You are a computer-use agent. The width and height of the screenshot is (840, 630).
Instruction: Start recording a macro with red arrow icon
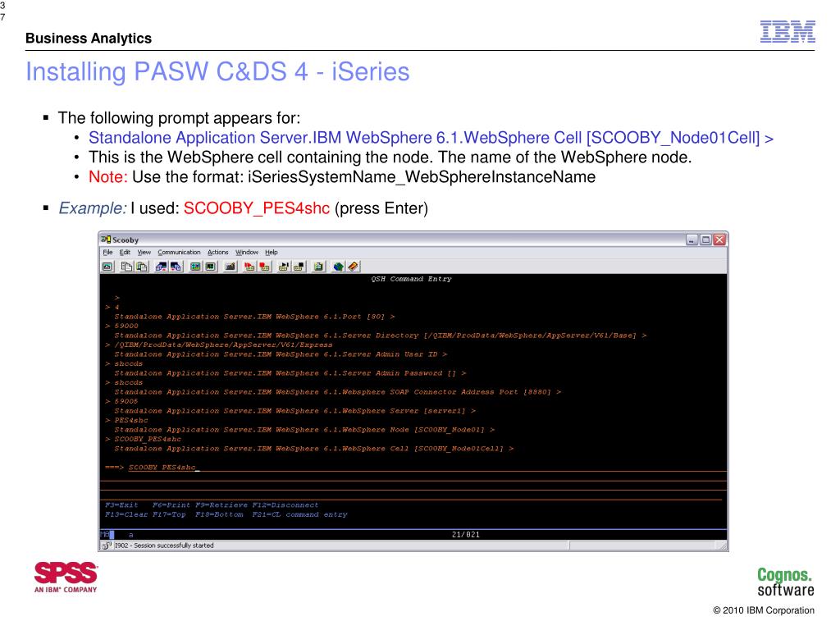249,267
